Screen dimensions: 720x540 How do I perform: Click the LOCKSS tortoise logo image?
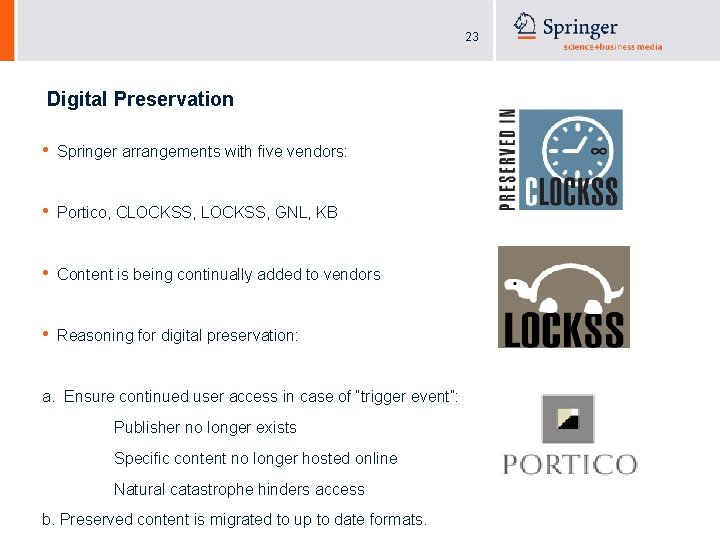564,297
